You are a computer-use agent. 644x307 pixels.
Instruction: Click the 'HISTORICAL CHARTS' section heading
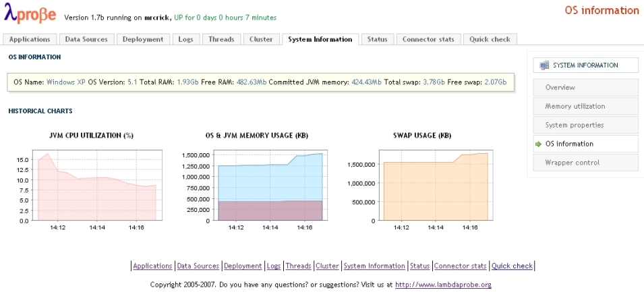[x=40, y=111]
